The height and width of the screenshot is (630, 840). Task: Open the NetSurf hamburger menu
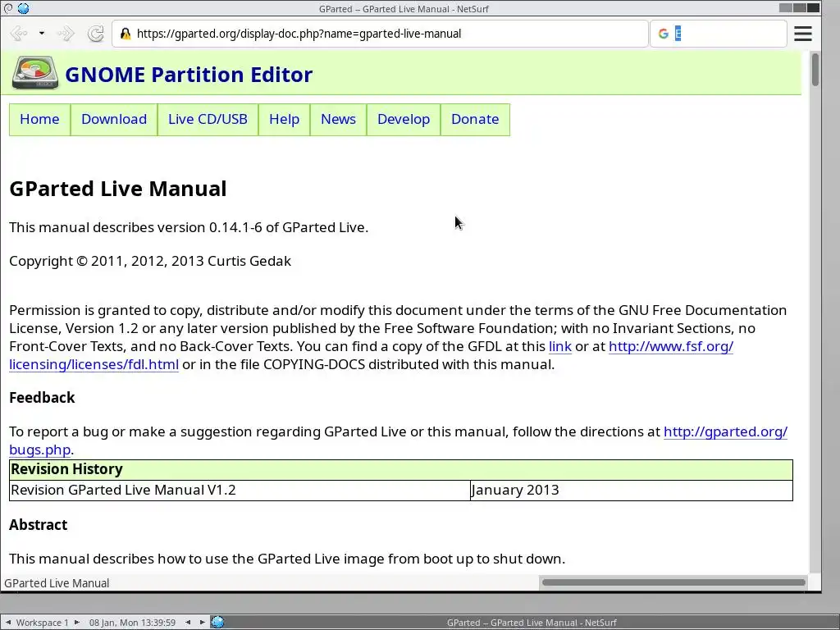point(802,34)
